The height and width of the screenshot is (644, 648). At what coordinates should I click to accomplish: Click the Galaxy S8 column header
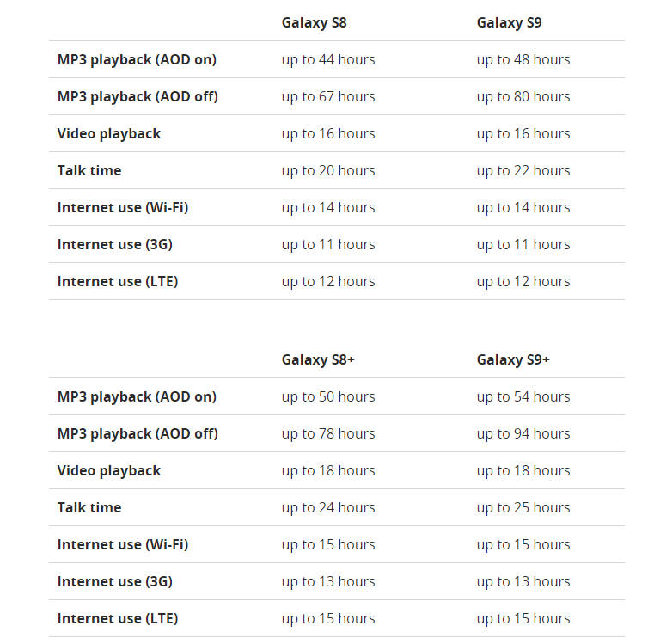point(314,22)
